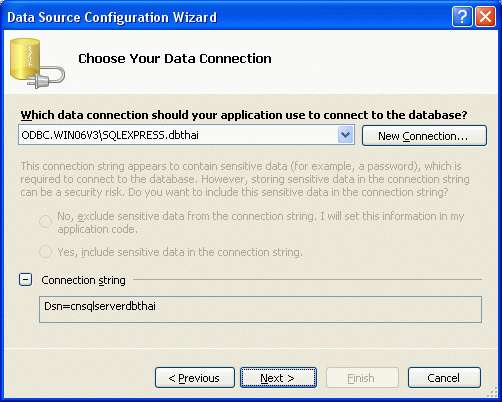Click the New Connection button

424,136
